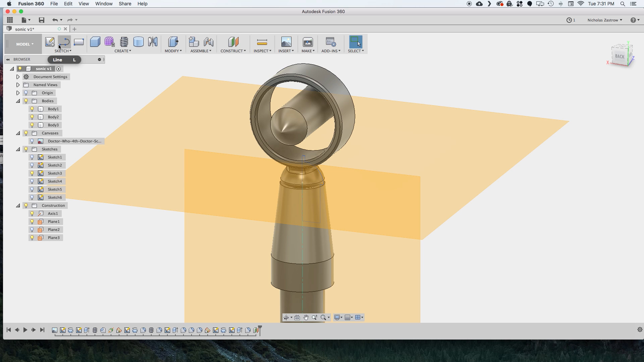Viewport: 644px width, 362px height.
Task: Hide Plane1 with its light bulb
Action: tap(32, 222)
